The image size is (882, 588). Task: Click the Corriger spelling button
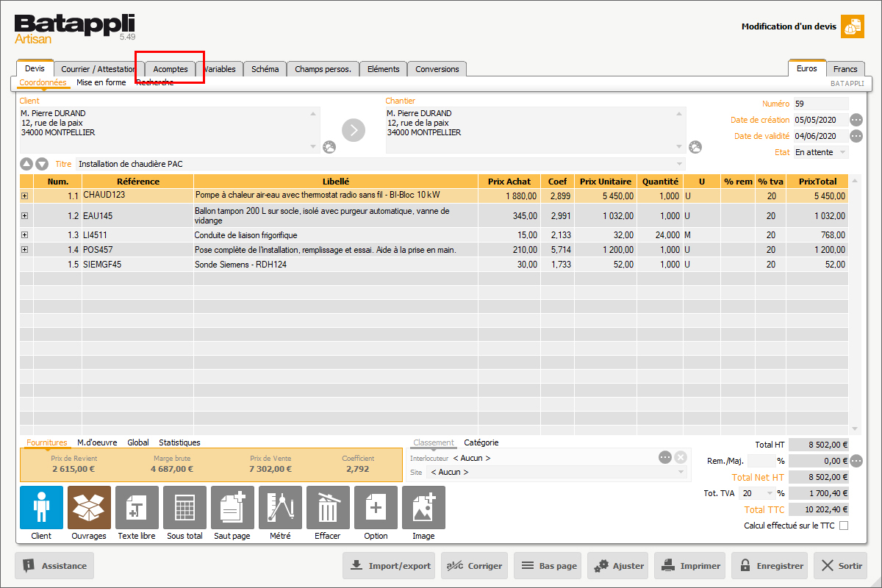coord(475,566)
